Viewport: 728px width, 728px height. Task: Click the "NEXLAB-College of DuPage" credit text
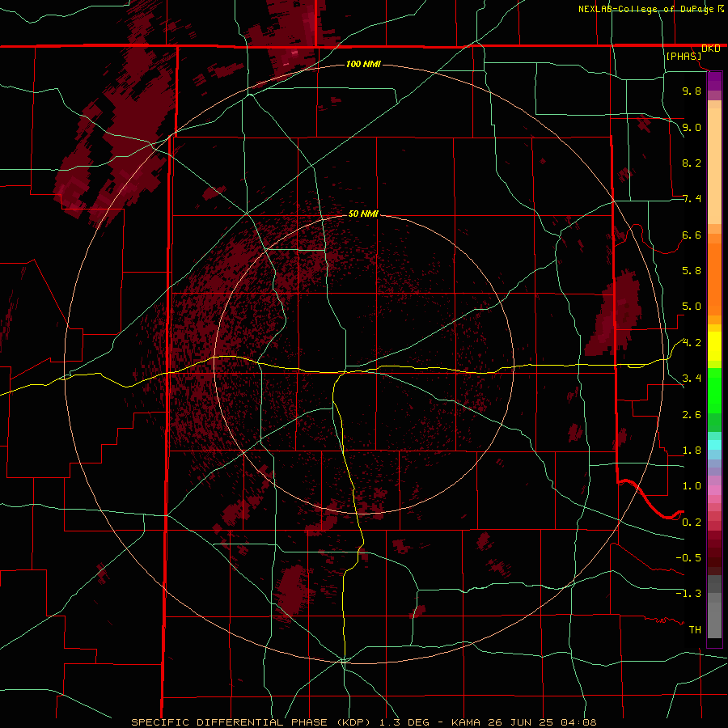click(645, 9)
